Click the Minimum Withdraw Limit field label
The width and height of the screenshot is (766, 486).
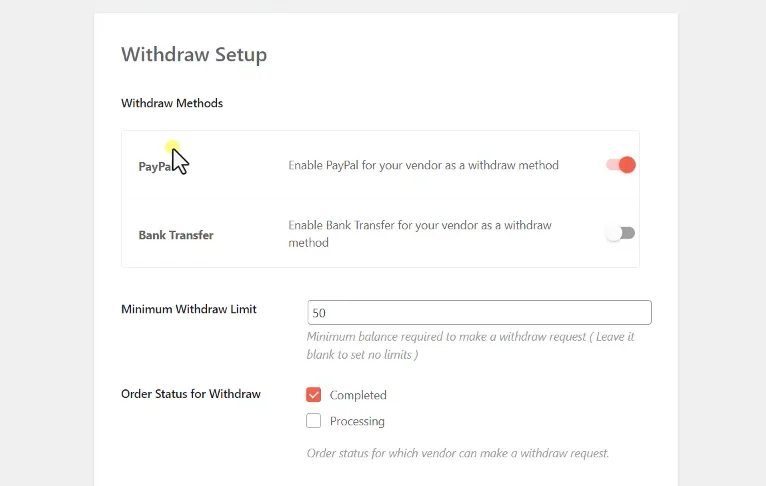pos(189,309)
